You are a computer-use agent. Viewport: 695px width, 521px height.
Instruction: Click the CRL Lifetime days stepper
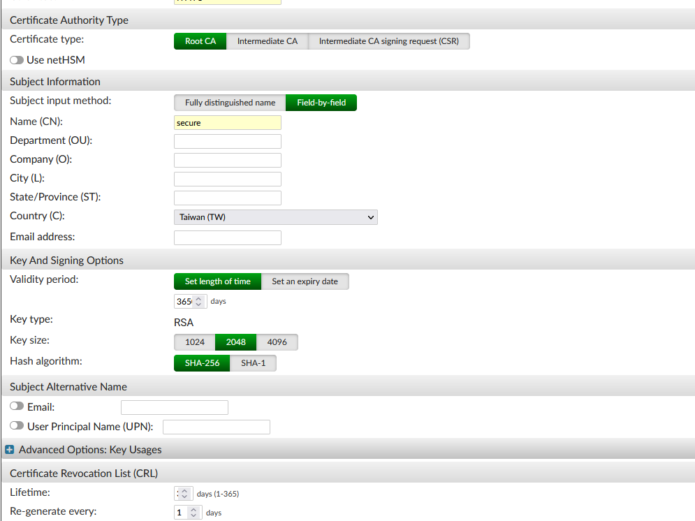pyautogui.click(x=184, y=494)
